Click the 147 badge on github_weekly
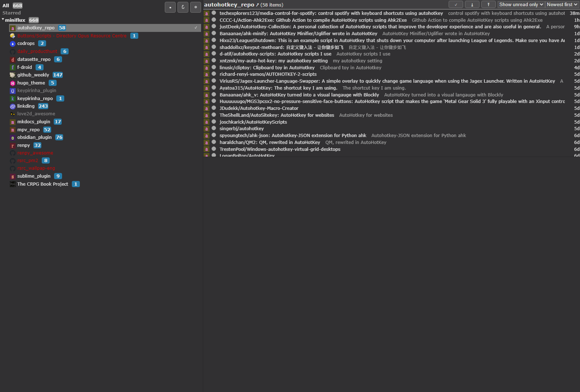The width and height of the screenshot is (580, 392). pos(58,75)
